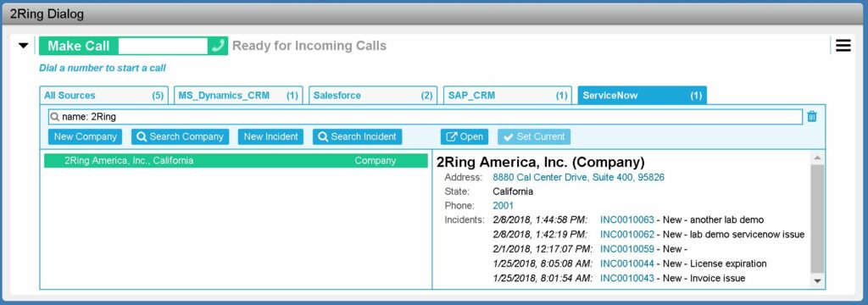
Task: Click the Make Call number input field
Action: click(163, 46)
